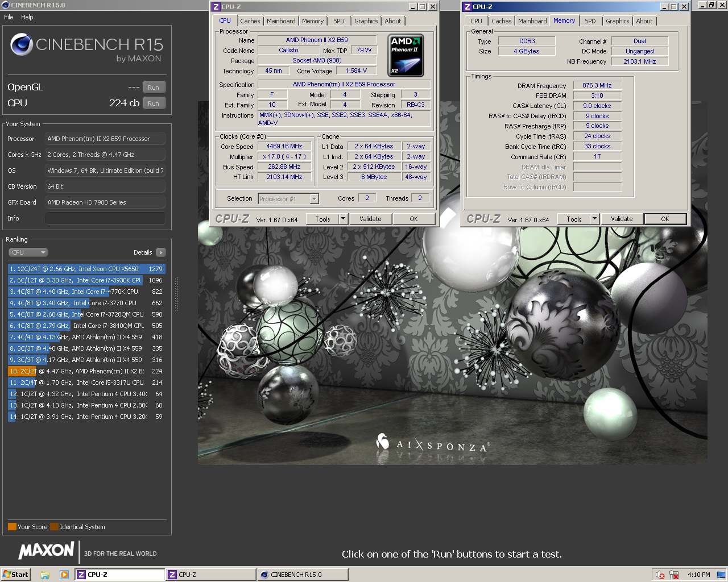The height and width of the screenshot is (582, 728).
Task: Open the File menu in Cinebench
Action: (9, 17)
